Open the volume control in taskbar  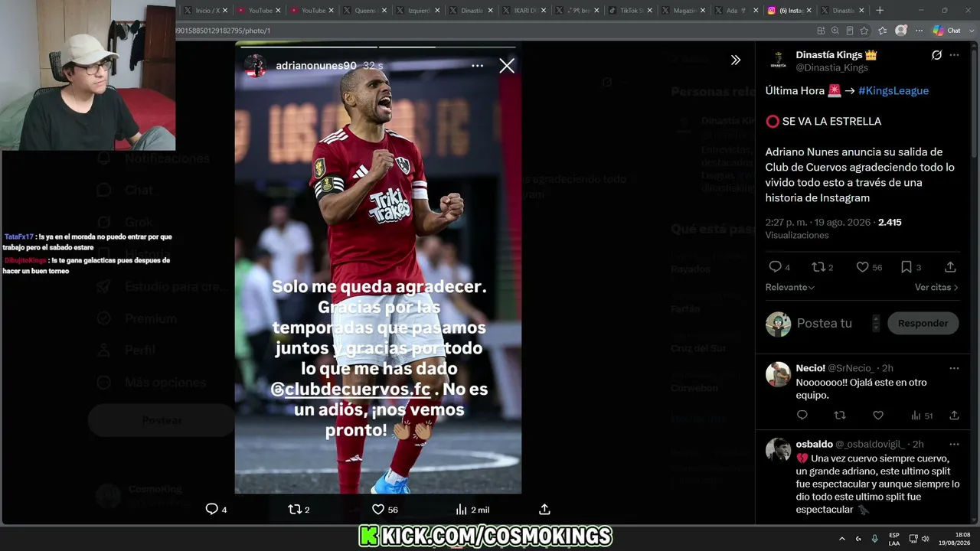[925, 539]
